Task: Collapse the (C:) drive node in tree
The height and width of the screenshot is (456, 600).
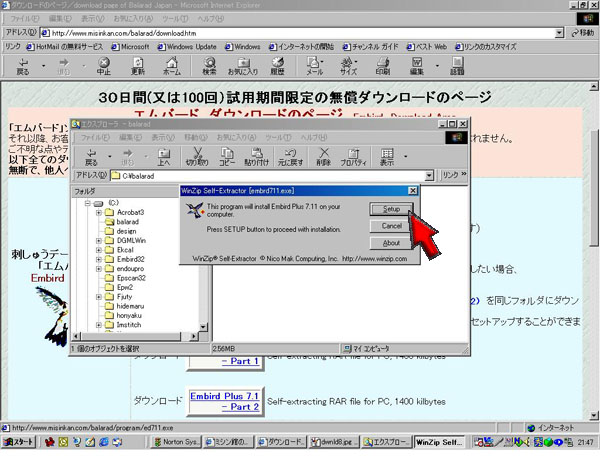Action: pyautogui.click(x=88, y=203)
